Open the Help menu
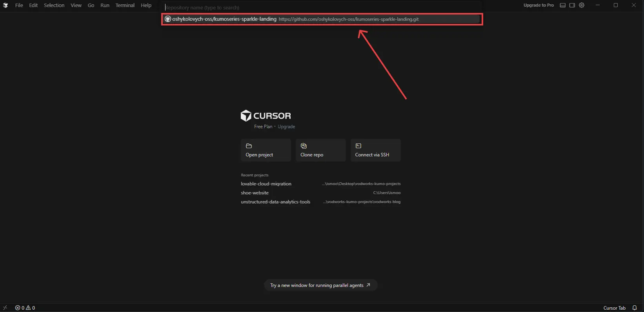644x312 pixels. click(x=146, y=5)
